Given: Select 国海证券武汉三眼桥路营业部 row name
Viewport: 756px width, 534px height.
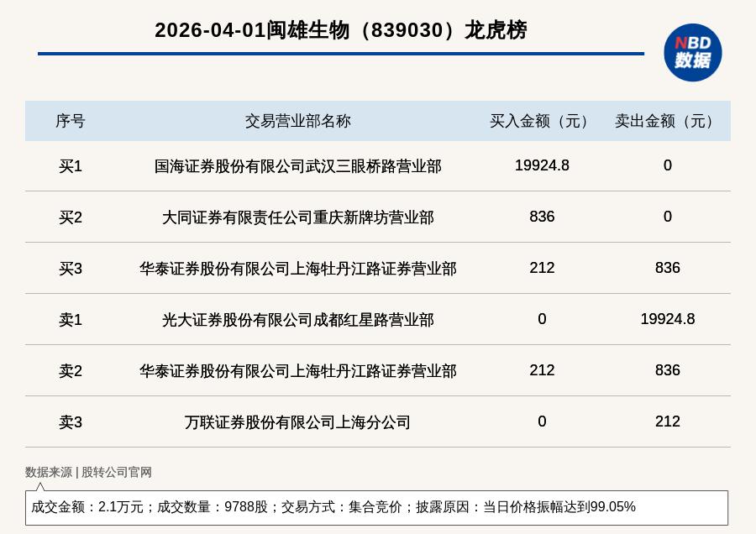Looking at the screenshot, I should click(x=297, y=166).
